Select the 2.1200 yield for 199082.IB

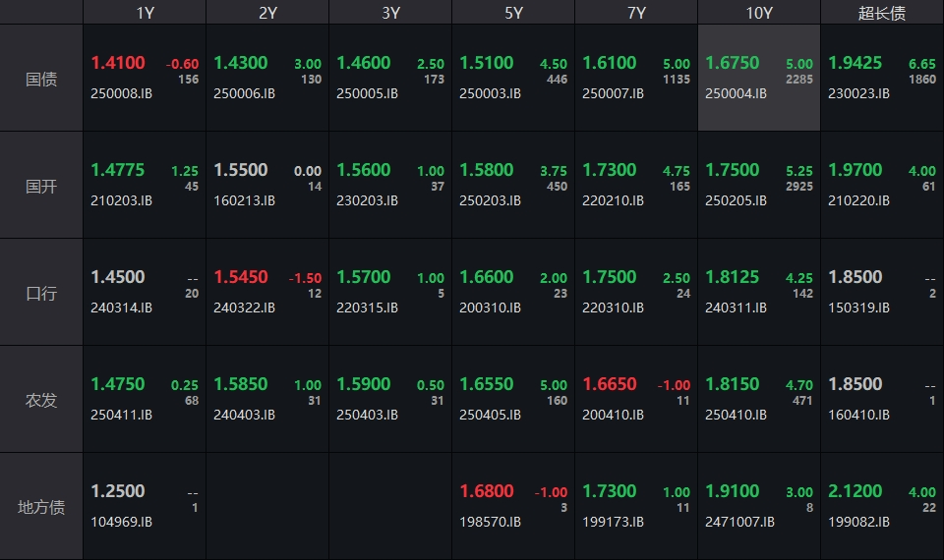(x=855, y=491)
